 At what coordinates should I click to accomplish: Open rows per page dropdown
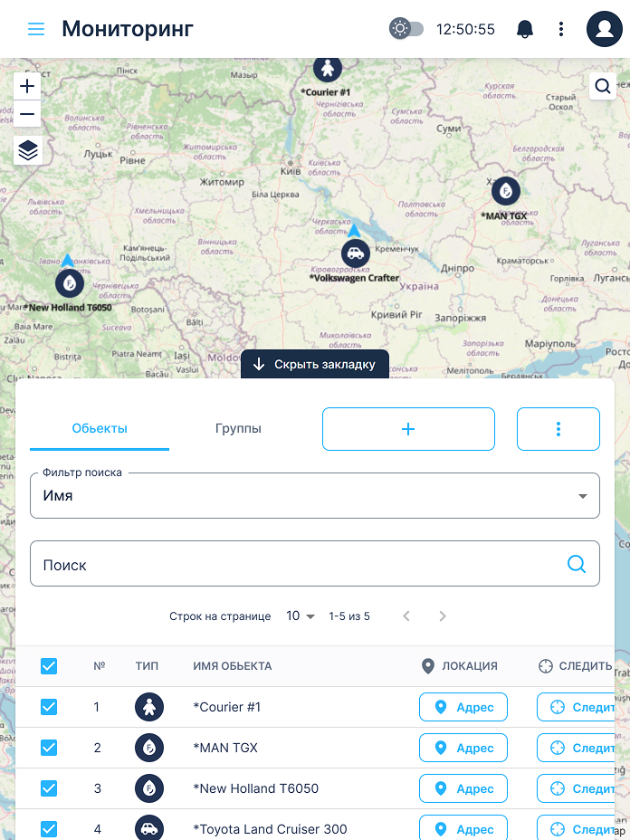pyautogui.click(x=301, y=616)
